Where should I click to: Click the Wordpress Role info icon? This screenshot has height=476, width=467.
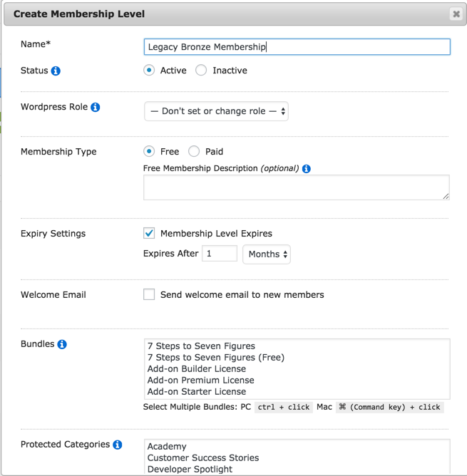[95, 108]
